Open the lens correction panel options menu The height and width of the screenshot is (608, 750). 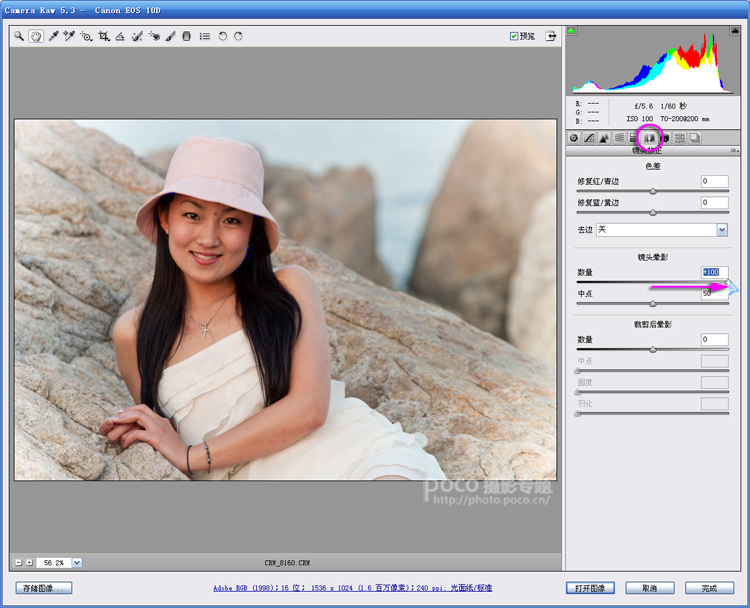coord(735,151)
